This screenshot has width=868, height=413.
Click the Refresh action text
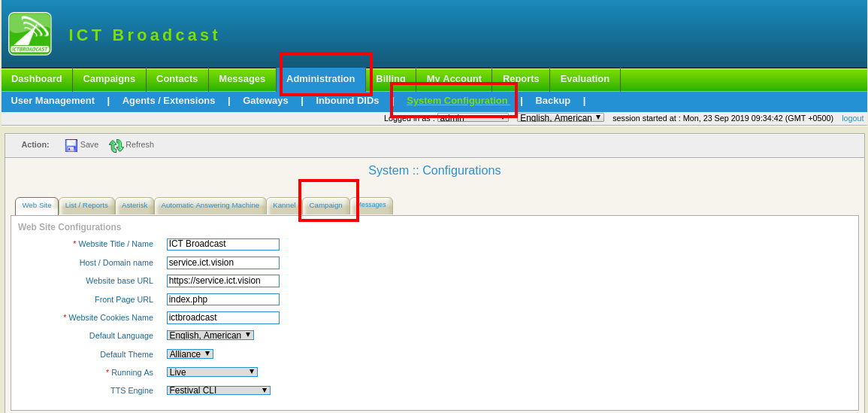click(140, 144)
